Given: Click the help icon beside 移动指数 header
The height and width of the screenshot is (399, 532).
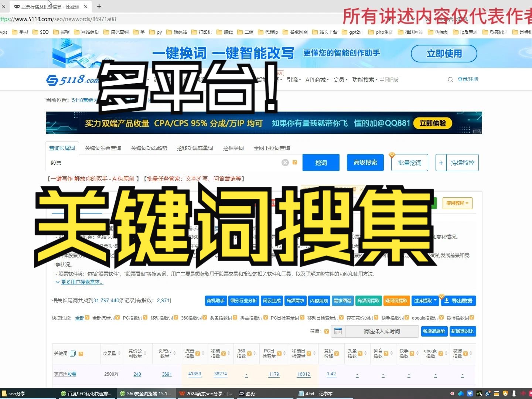Looking at the screenshot, I should click(x=224, y=354).
